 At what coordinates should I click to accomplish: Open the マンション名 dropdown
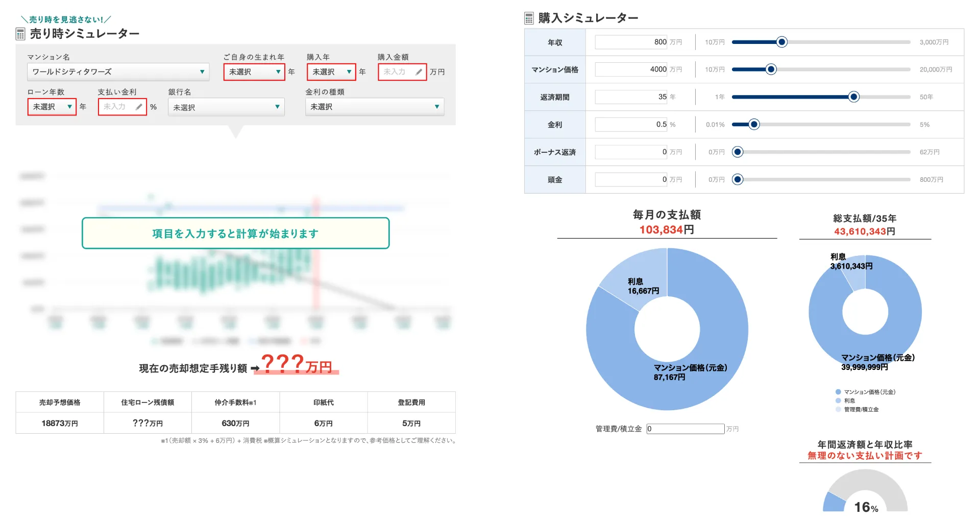[118, 72]
